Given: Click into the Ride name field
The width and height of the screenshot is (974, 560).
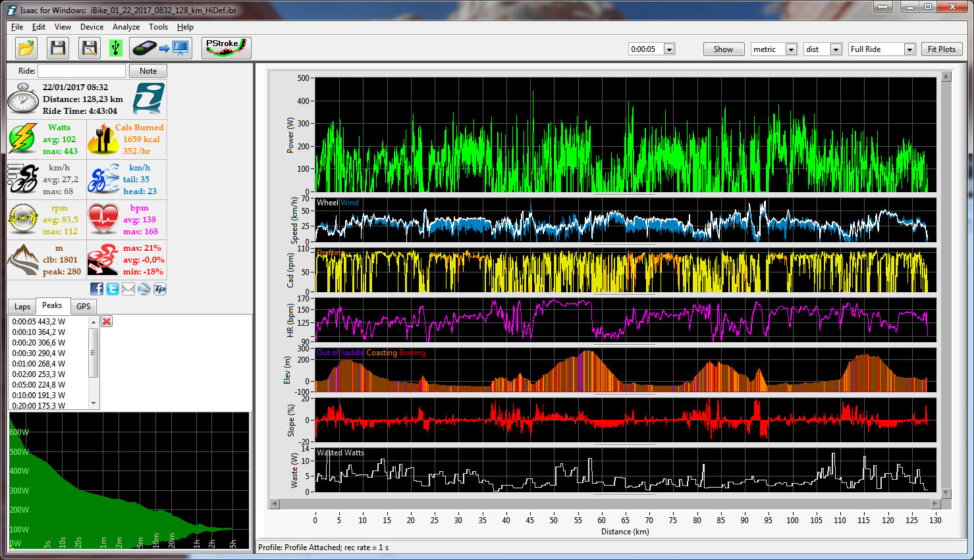Looking at the screenshot, I should tap(82, 71).
